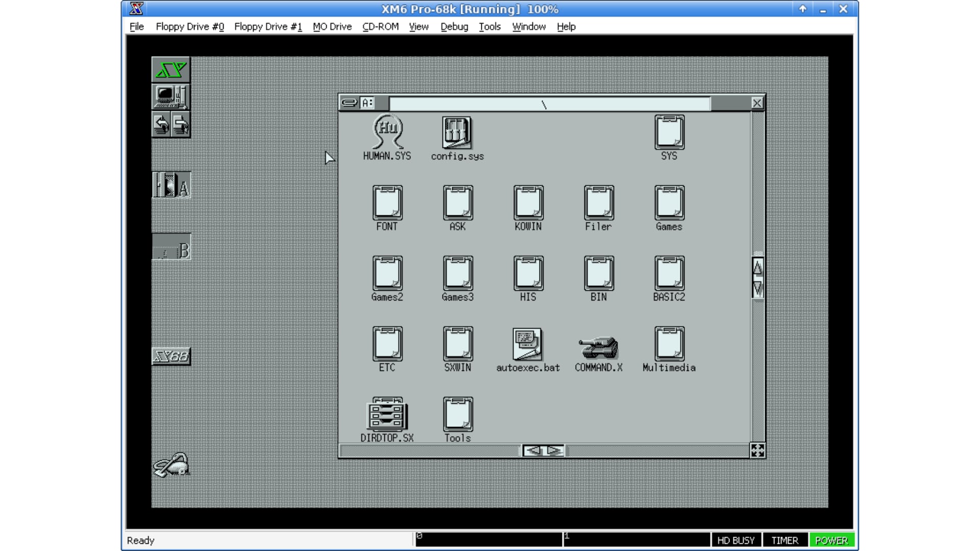Click the XM6 title bar shade arrow
Screen dimensions: 980x551
[802, 9]
